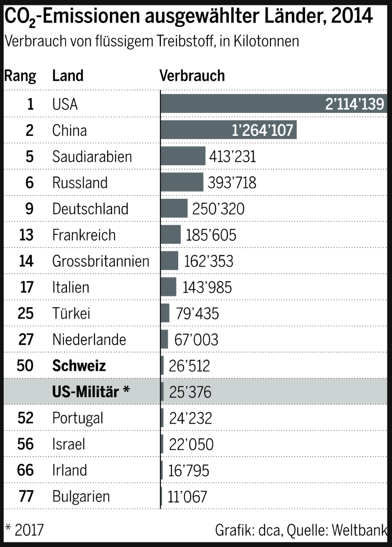Click the Verbrauch column header

click(x=192, y=76)
